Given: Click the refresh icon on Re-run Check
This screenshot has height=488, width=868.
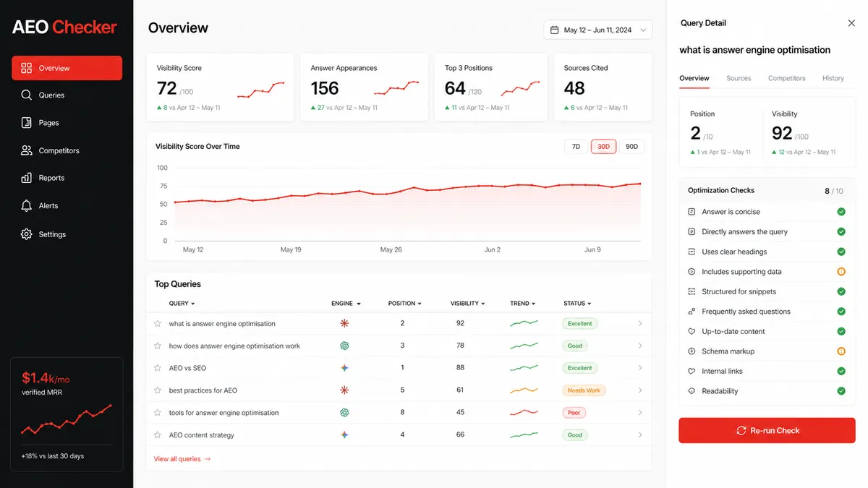Looking at the screenshot, I should click(741, 430).
